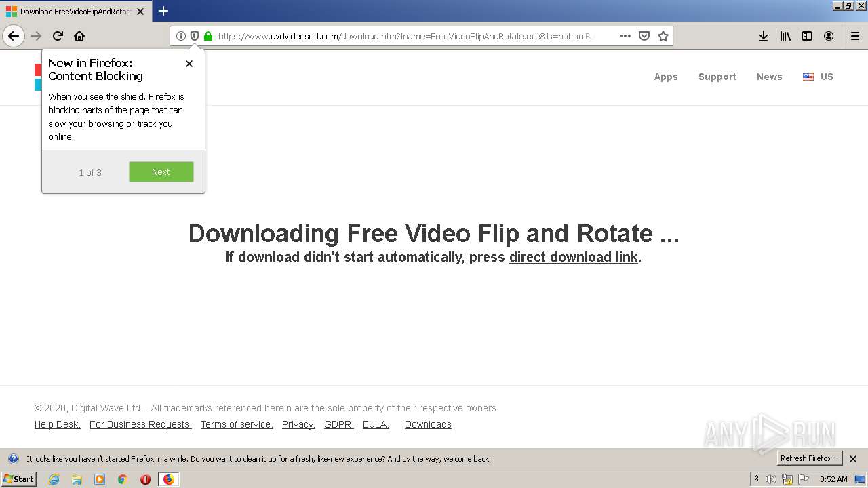Open a new tab
The height and width of the screenshot is (488, 868).
(163, 11)
